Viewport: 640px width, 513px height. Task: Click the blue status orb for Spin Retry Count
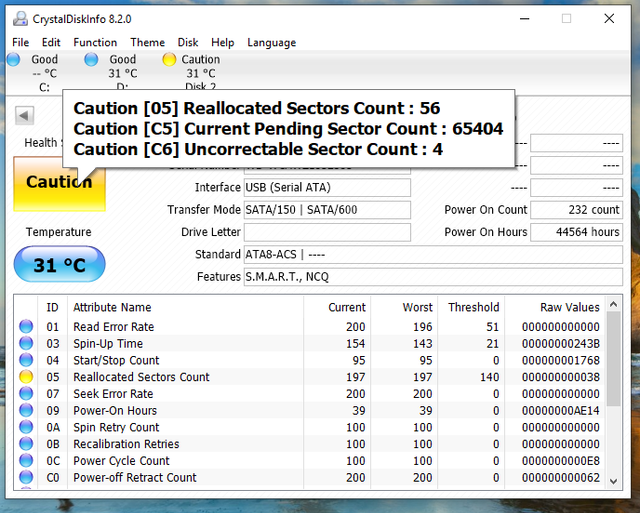point(26,427)
